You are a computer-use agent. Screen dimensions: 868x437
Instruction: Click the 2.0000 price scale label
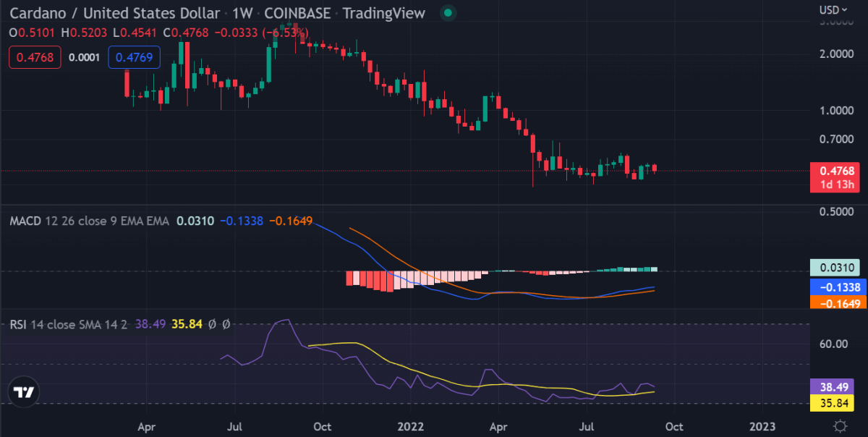pyautogui.click(x=838, y=54)
